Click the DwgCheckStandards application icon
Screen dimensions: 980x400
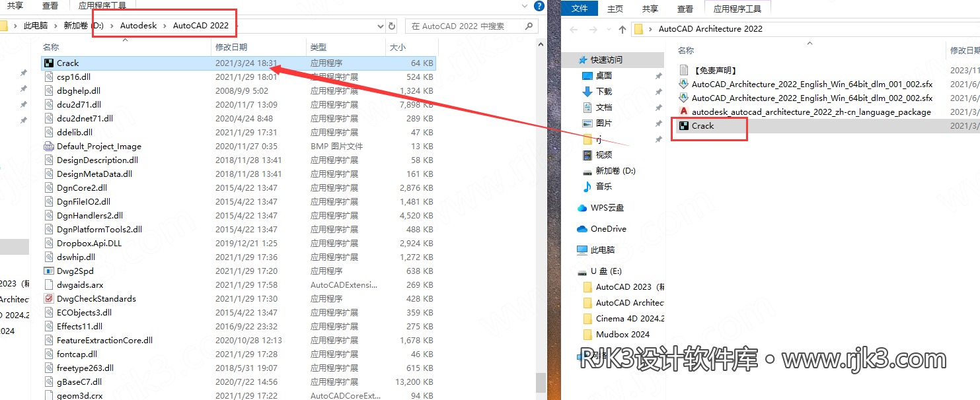pyautogui.click(x=48, y=299)
